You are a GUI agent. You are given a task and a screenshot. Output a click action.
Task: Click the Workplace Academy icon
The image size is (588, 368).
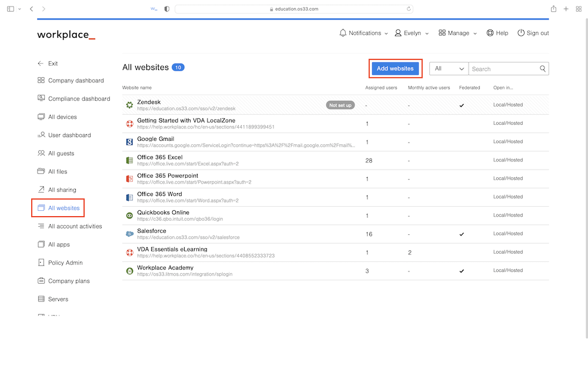point(129,271)
